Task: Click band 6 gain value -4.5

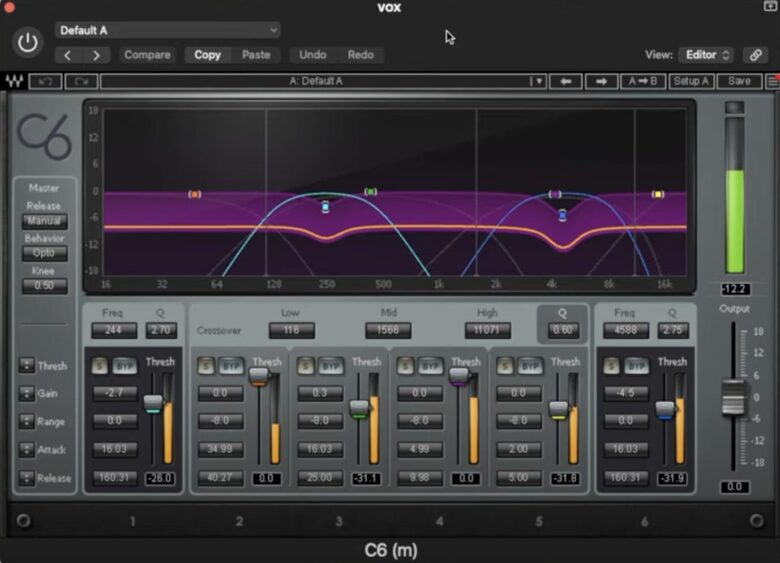Action: pyautogui.click(x=626, y=393)
